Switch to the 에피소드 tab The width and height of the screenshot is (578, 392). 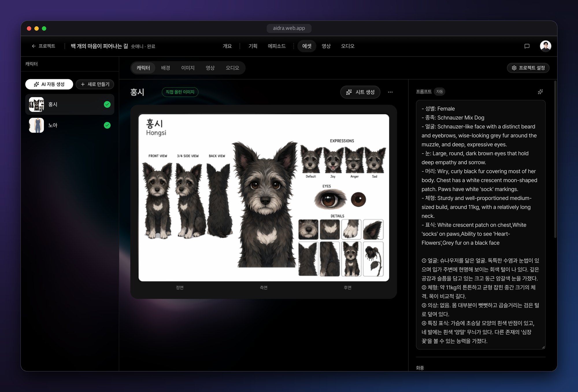pos(277,46)
